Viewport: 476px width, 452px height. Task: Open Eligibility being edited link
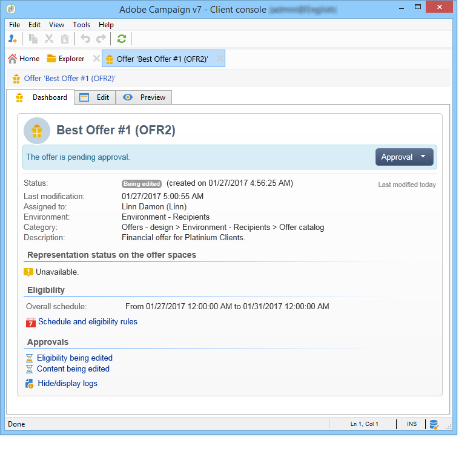74,358
